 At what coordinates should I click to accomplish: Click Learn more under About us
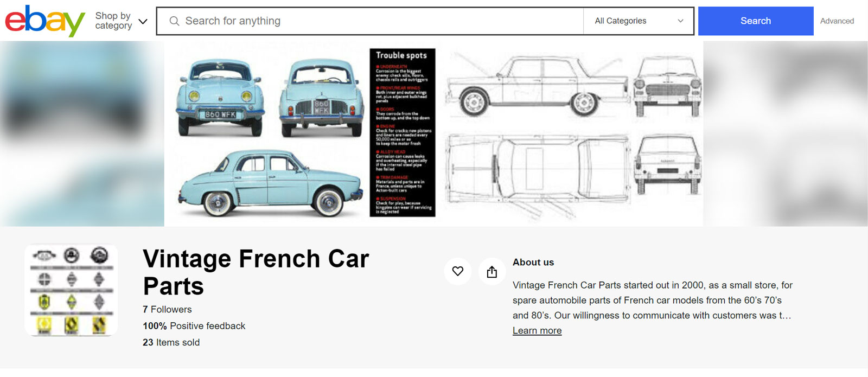tap(537, 331)
